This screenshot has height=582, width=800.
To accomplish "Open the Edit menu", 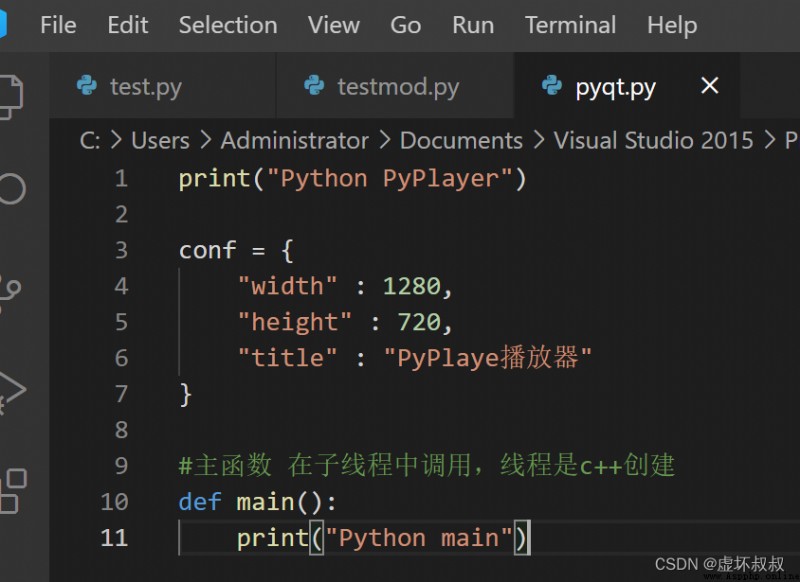I will 128,25.
